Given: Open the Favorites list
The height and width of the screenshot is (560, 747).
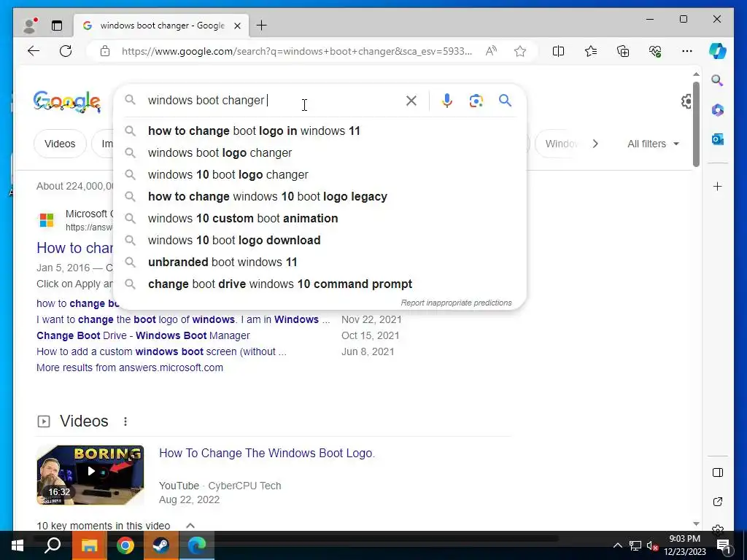Looking at the screenshot, I should (x=591, y=51).
